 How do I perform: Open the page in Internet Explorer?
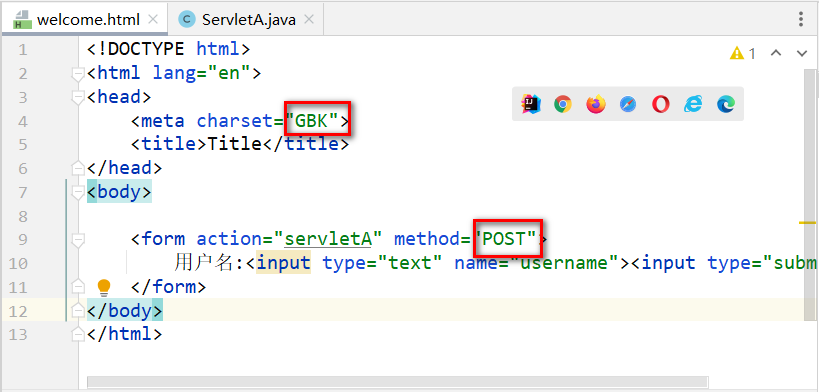pyautogui.click(x=693, y=105)
